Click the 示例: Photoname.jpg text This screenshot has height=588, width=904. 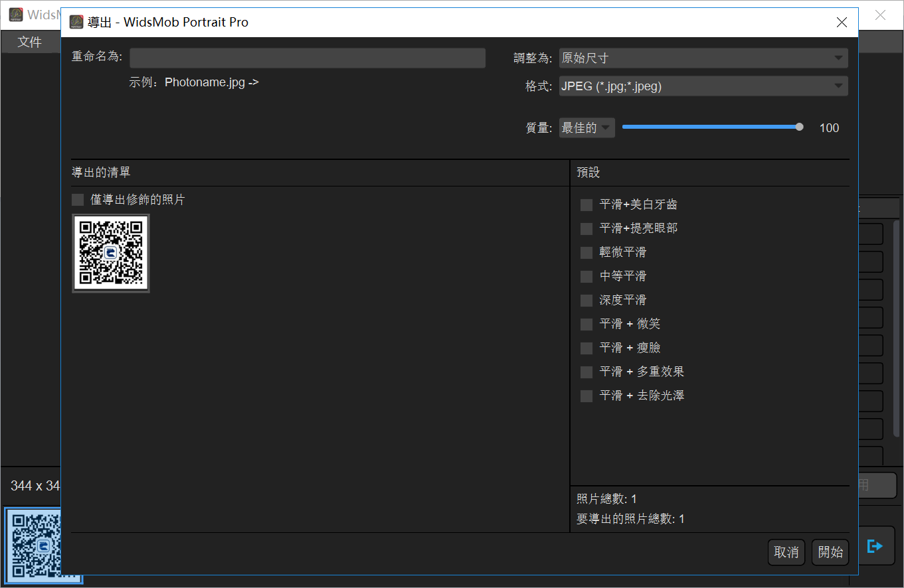click(x=194, y=83)
